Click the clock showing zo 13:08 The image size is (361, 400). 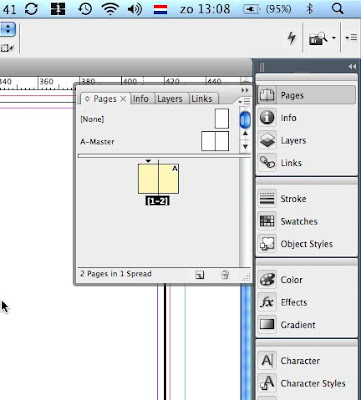(205, 9)
